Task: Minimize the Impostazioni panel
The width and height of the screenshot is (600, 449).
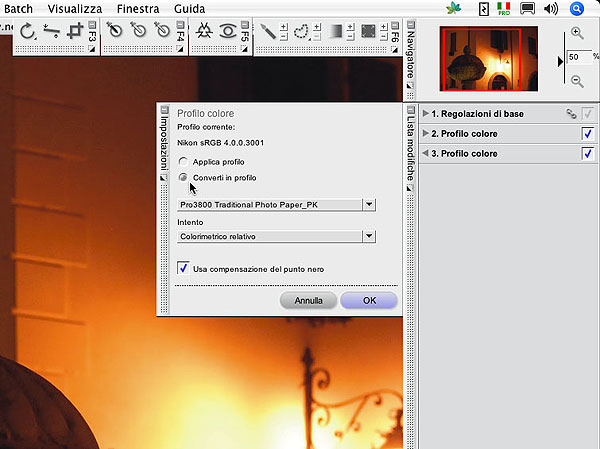Action: (x=165, y=110)
